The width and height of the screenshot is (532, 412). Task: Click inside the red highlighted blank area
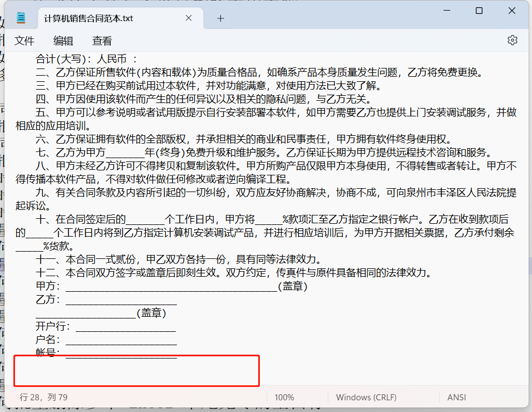pos(136,370)
